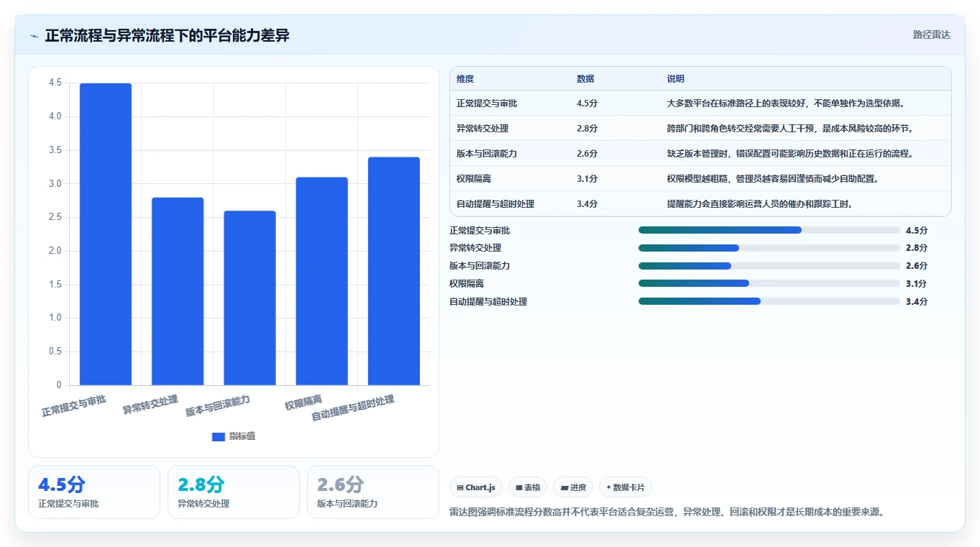
Task: Click description starting 提醒能力会直接影响
Action: pyautogui.click(x=759, y=204)
